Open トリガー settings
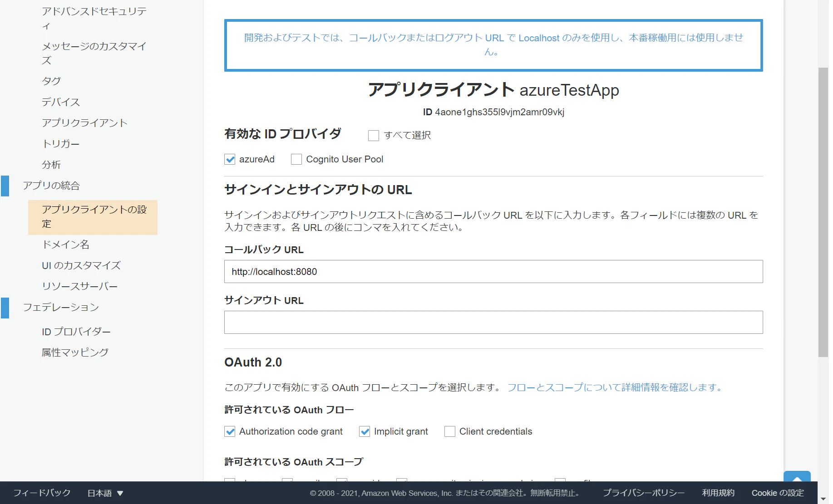The height and width of the screenshot is (504, 833). (61, 144)
